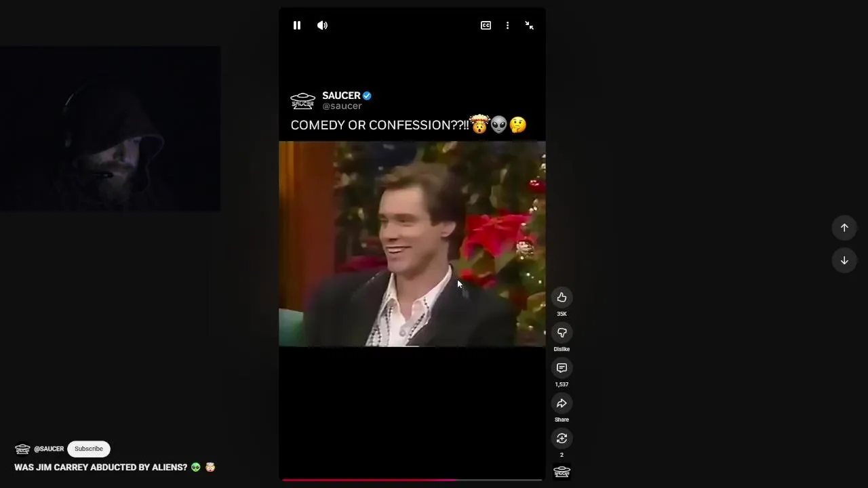The image size is (868, 488).
Task: Dislike this Short
Action: pos(561,333)
